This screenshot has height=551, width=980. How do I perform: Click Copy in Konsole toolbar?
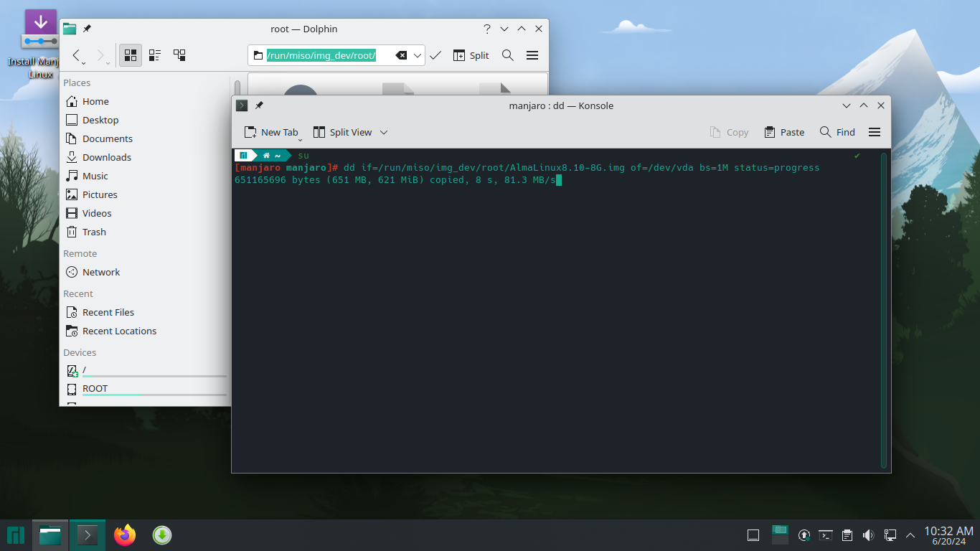(x=729, y=132)
